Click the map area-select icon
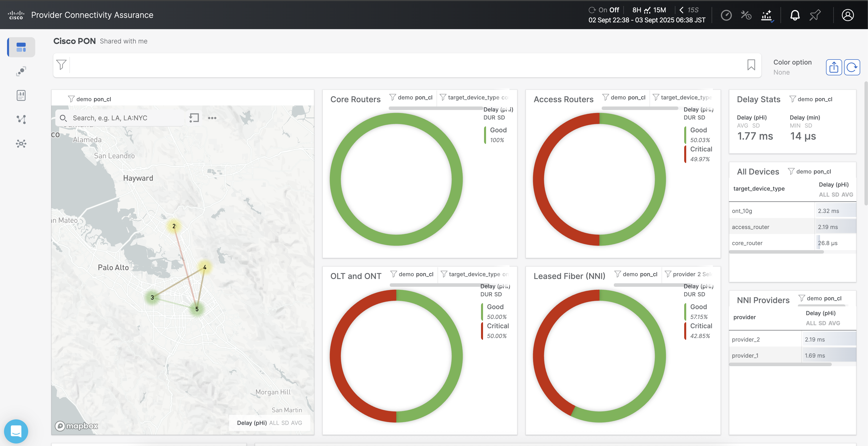 pyautogui.click(x=194, y=118)
